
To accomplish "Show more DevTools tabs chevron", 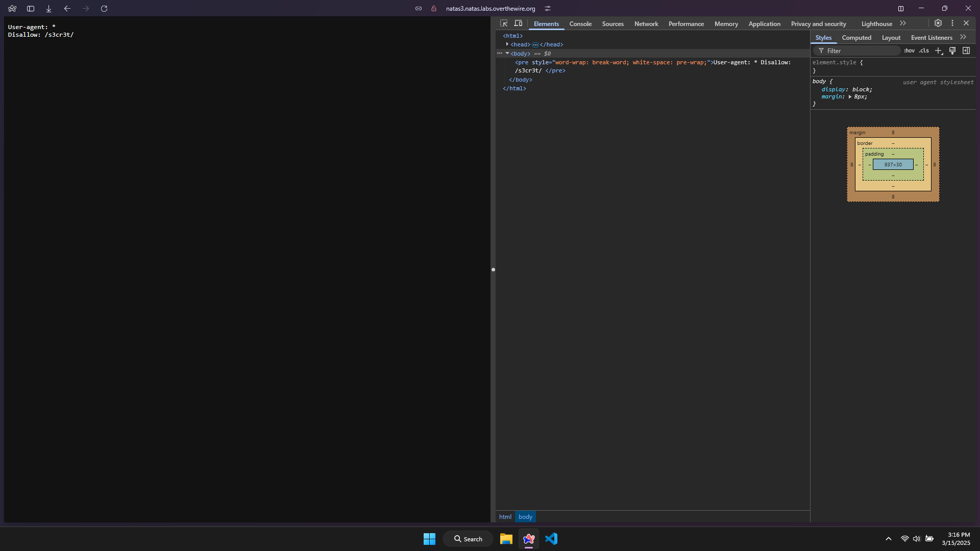I will [903, 23].
